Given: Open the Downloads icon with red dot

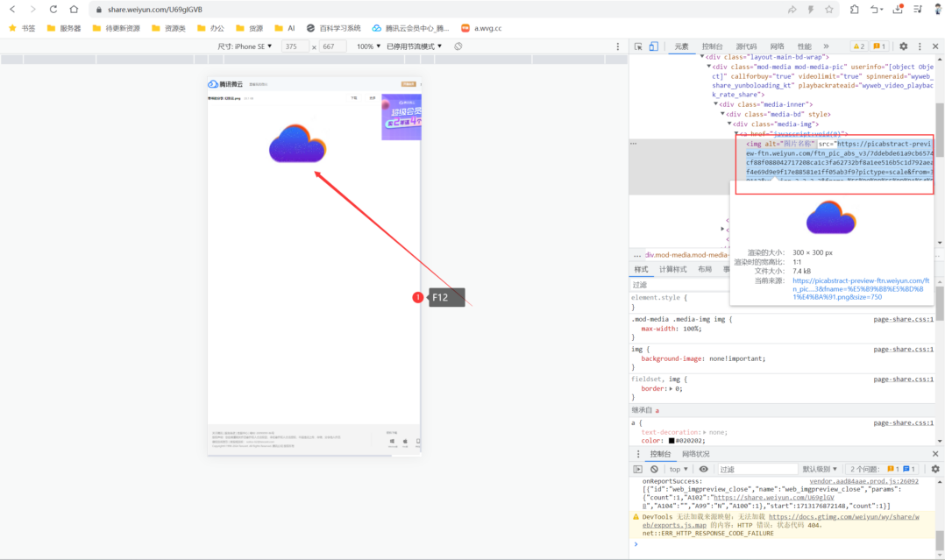Looking at the screenshot, I should 898,9.
